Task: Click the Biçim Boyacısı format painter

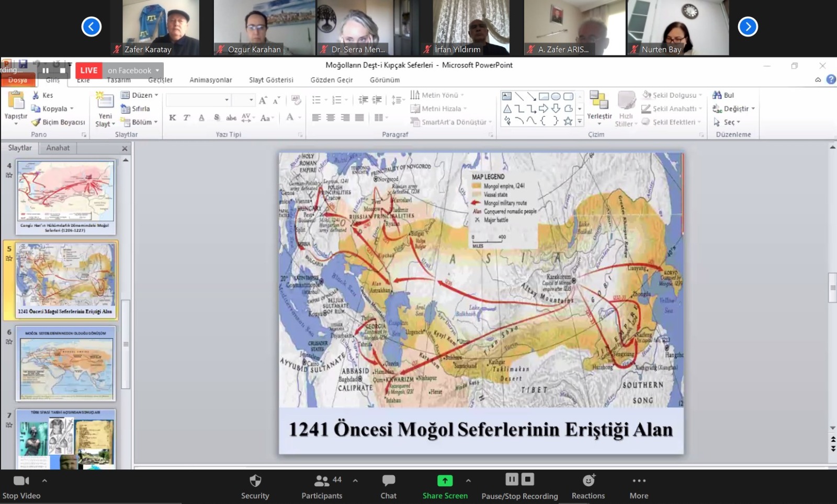Action: [x=58, y=122]
